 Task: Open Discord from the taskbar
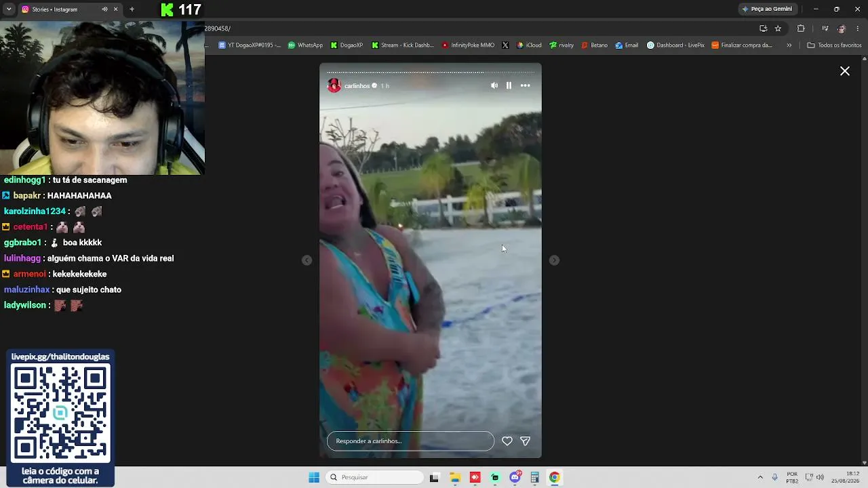515,477
